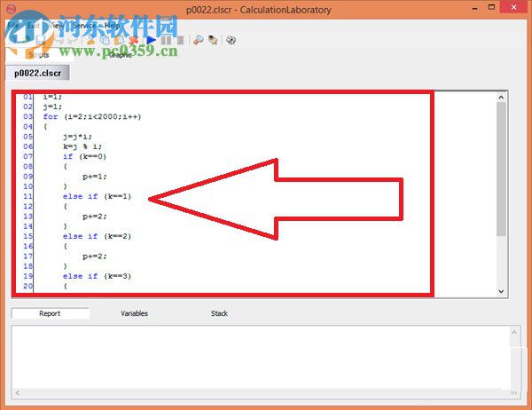Click the 'p+=2;' statement on line 13
Screen dimensions: 532x410
[x=95, y=217]
